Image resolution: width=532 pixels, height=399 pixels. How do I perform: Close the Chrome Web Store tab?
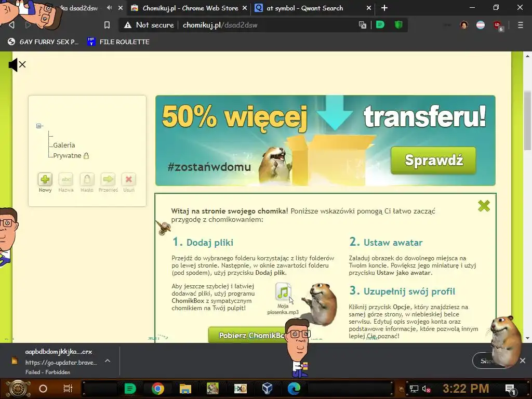(245, 8)
